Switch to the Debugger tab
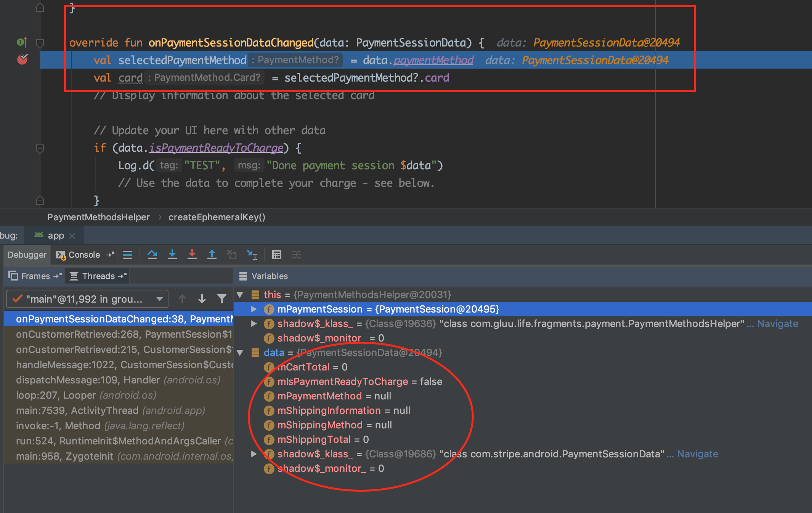Screen dimensions: 812x513 (27, 255)
